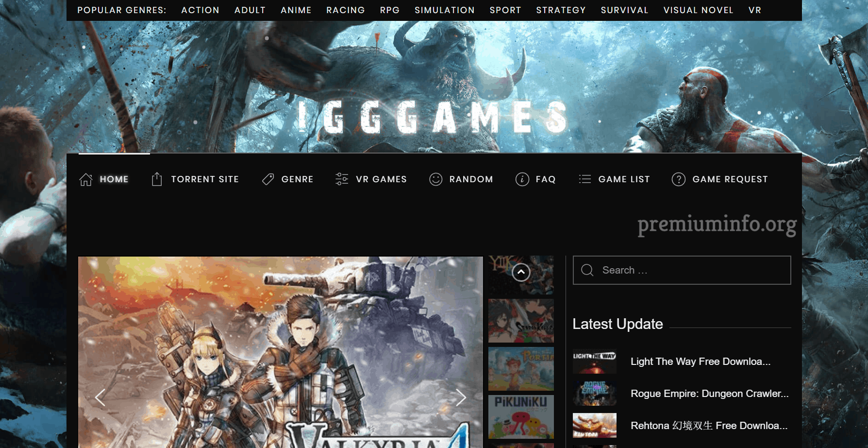868x448 pixels.
Task: Select the ADULT genre link
Action: click(x=250, y=10)
